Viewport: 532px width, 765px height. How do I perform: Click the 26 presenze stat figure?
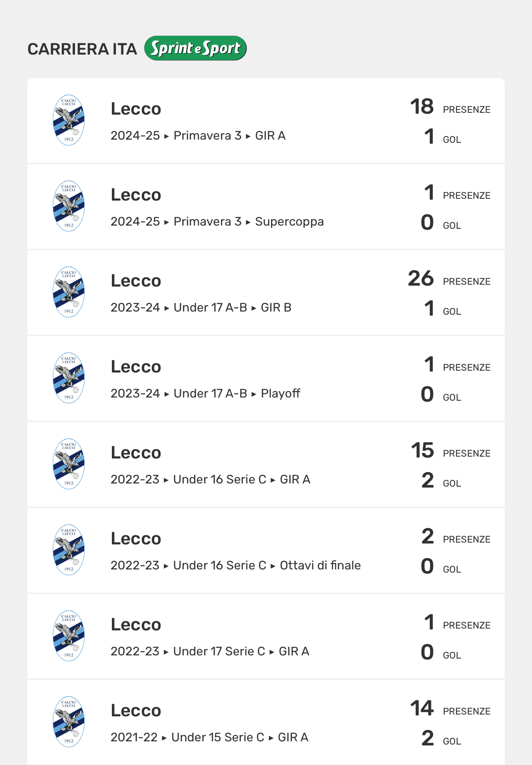pyautogui.click(x=421, y=279)
